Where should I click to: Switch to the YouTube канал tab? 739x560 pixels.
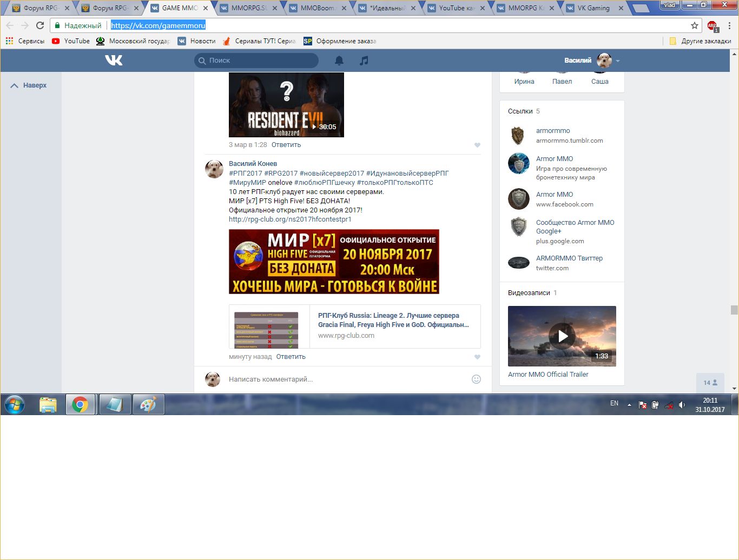click(x=457, y=8)
